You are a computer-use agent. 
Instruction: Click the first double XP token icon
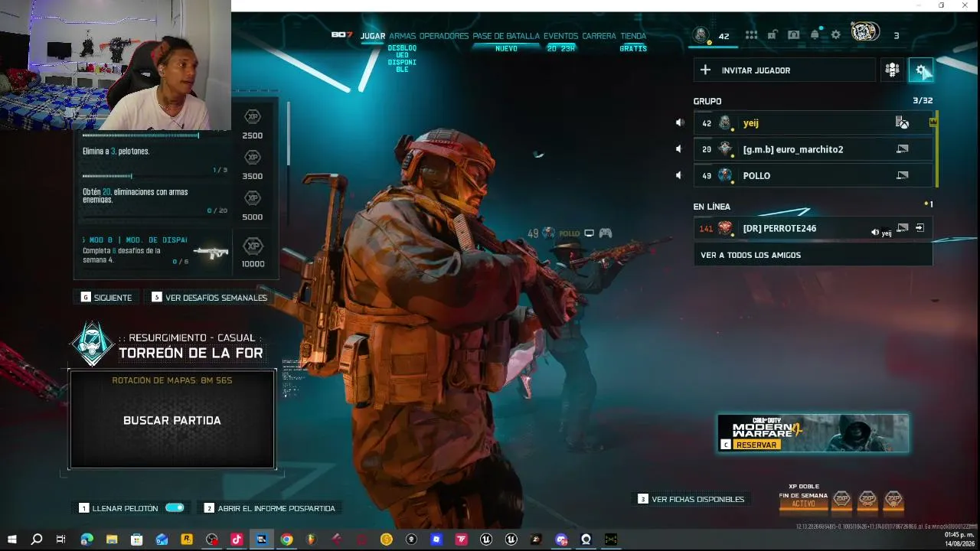tap(842, 499)
